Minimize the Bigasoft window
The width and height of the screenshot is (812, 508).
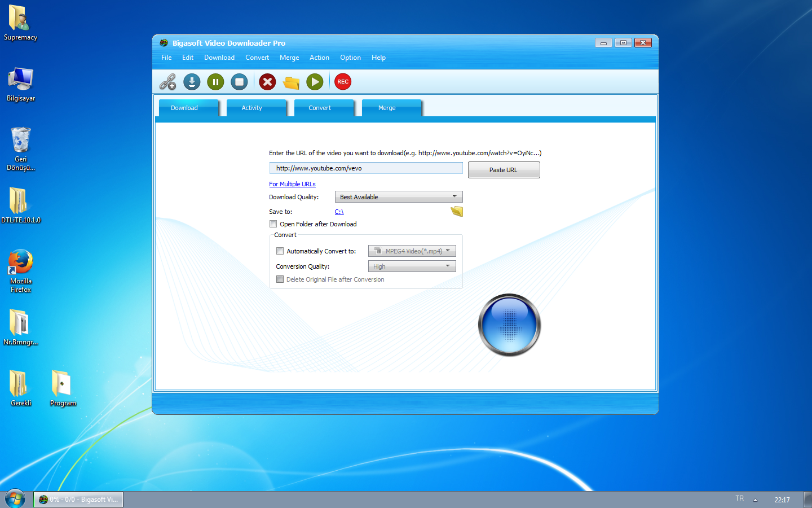click(603, 42)
